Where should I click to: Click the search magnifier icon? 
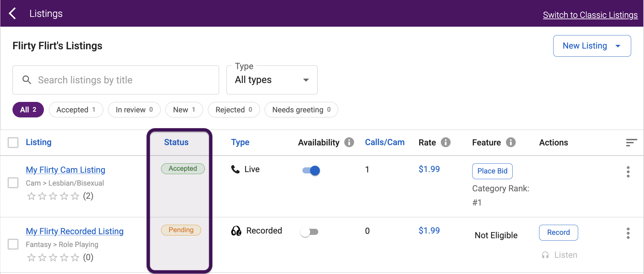[27, 80]
